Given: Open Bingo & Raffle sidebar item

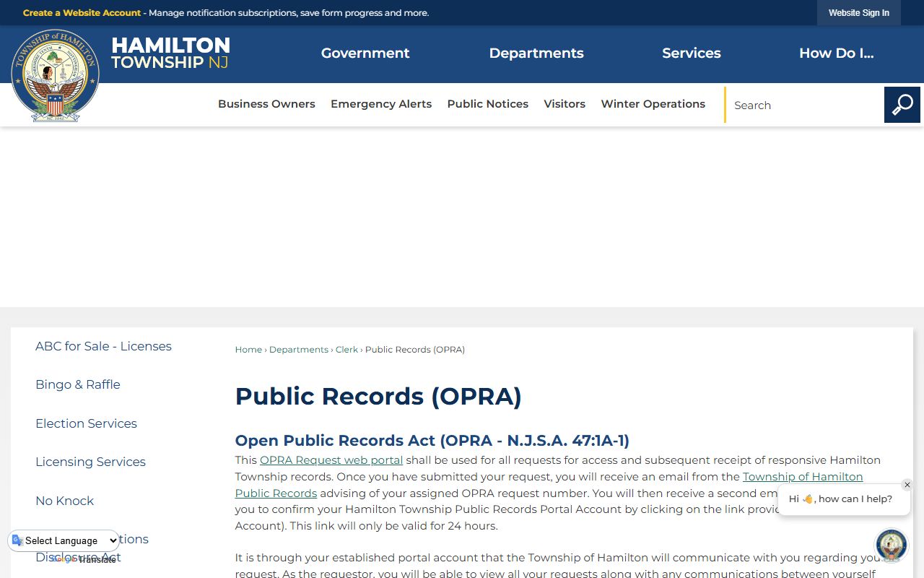Looking at the screenshot, I should [x=78, y=384].
